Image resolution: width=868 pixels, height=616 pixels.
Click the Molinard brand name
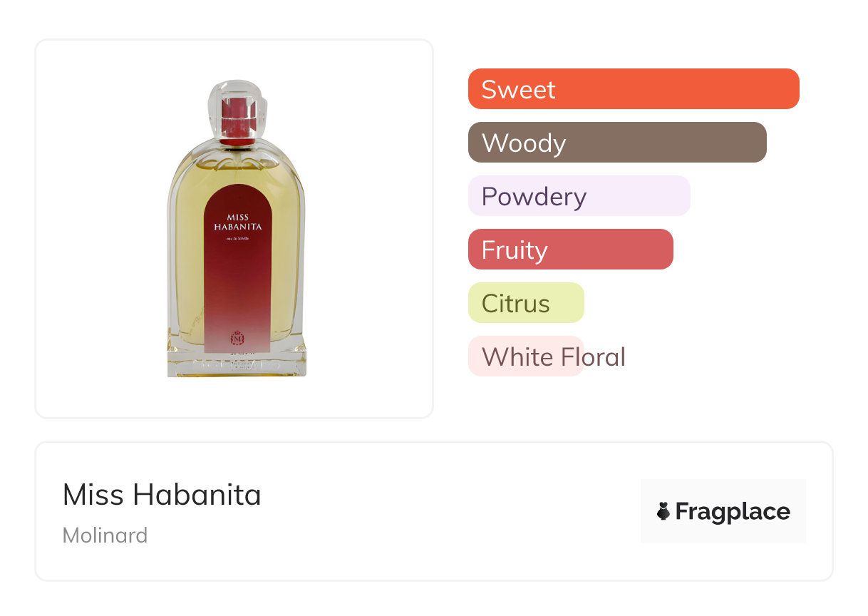[105, 535]
